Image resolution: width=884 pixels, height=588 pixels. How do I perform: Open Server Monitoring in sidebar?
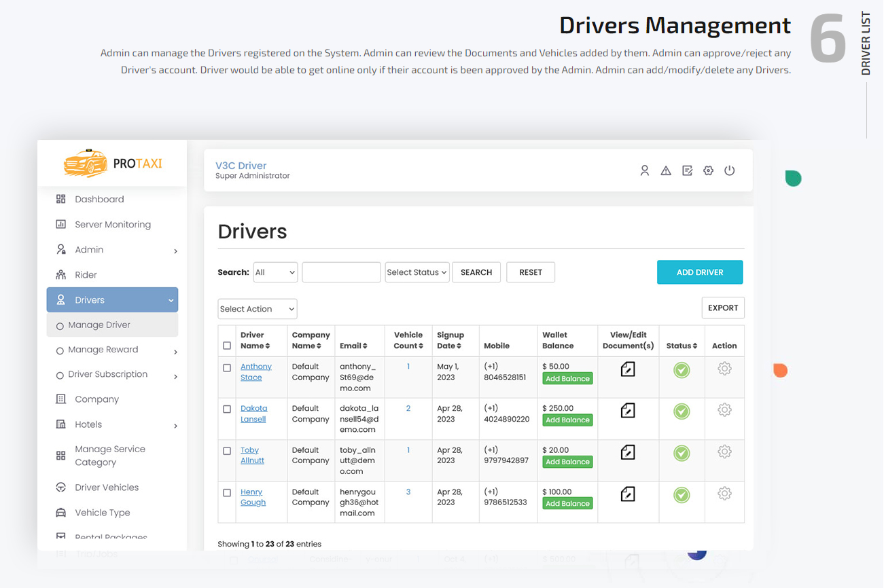tap(112, 224)
